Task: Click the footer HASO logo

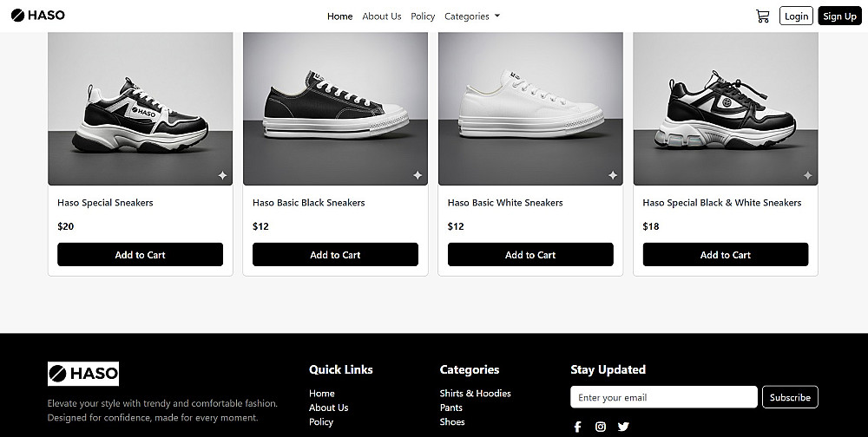Action: [x=83, y=374]
